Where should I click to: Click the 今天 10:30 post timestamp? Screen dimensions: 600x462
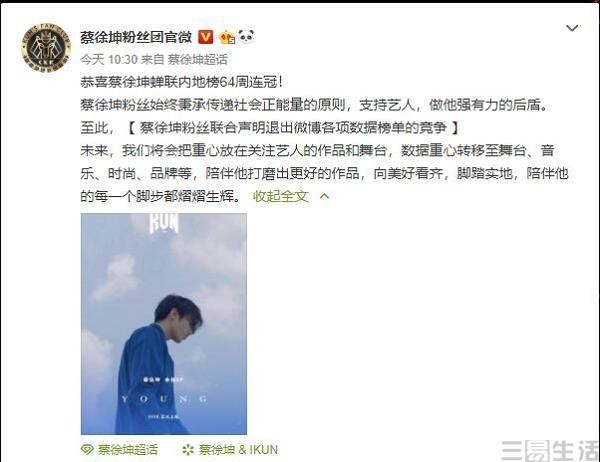pyautogui.click(x=109, y=59)
